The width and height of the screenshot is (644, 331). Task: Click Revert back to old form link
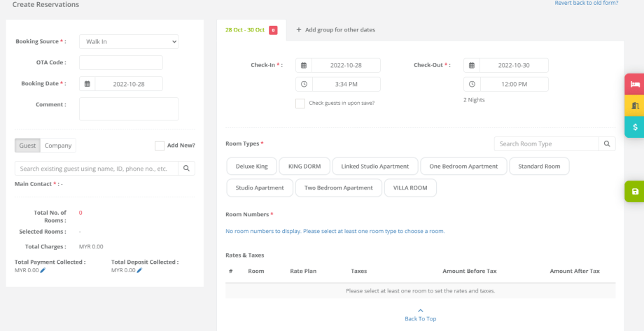(x=587, y=3)
